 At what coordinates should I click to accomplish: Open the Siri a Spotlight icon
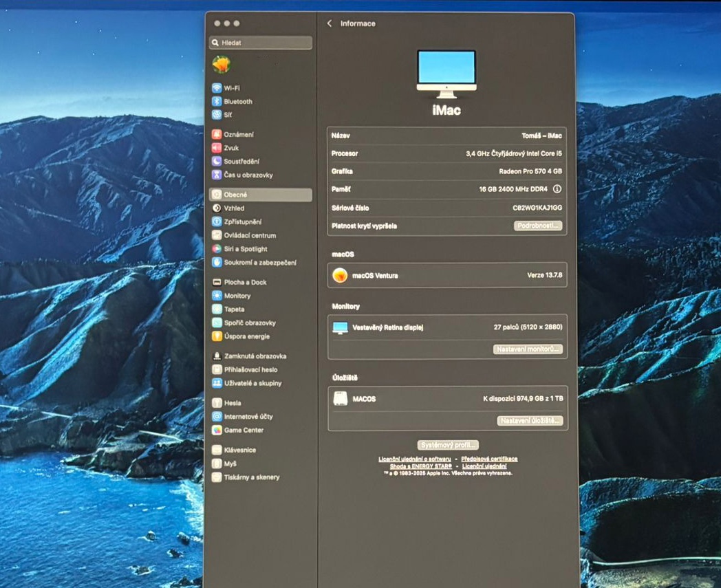point(217,249)
